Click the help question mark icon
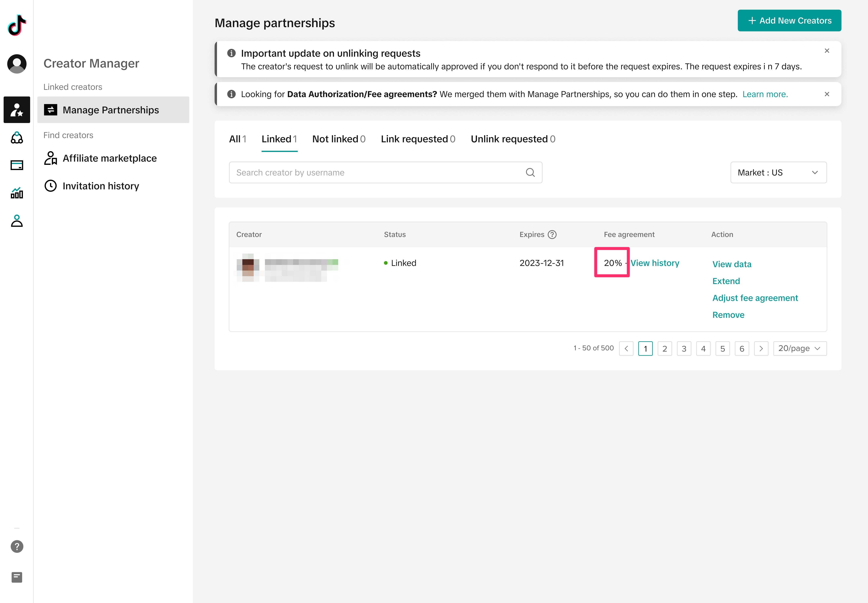The image size is (868, 603). pos(17,546)
